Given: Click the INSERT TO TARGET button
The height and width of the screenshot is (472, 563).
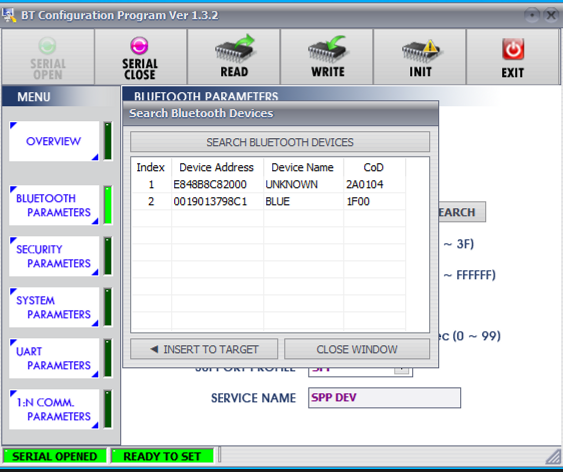Looking at the screenshot, I should pos(204,349).
